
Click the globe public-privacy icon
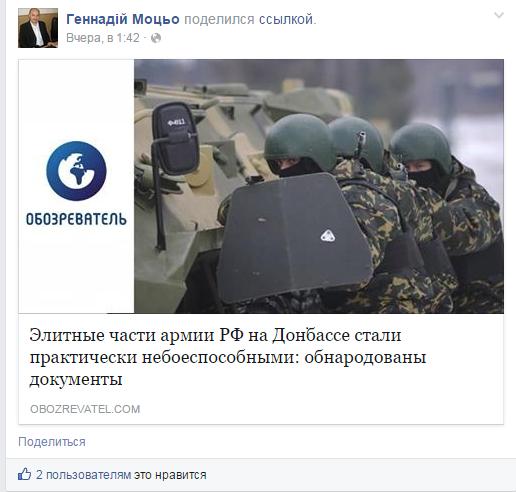(156, 38)
